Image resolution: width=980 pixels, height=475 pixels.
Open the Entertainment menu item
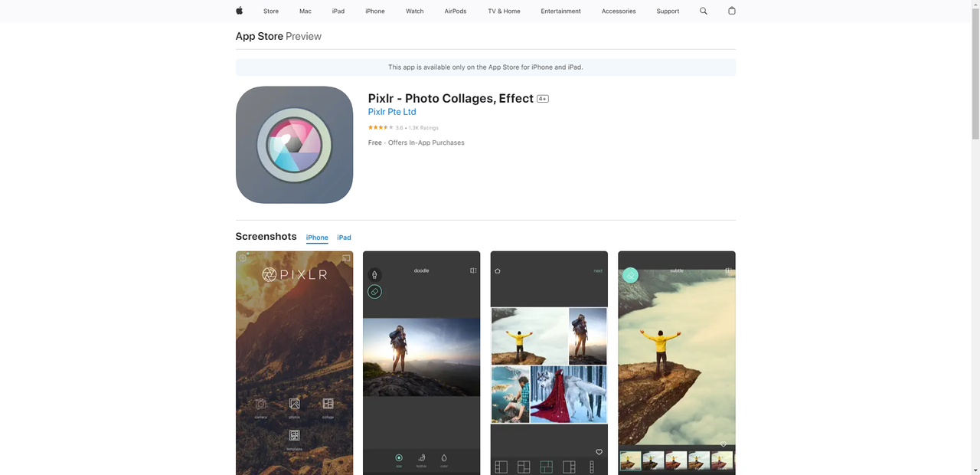click(560, 11)
